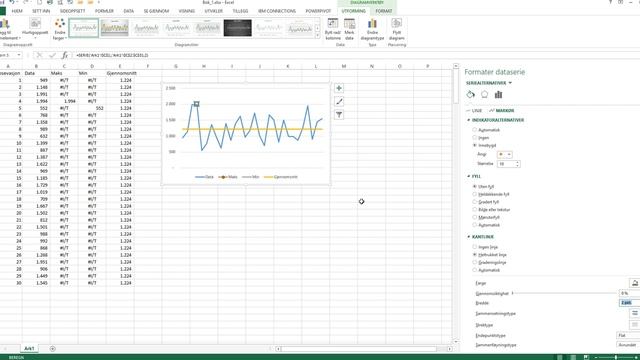
Task: Open Series Options bar chart tab
Action: [498, 95]
